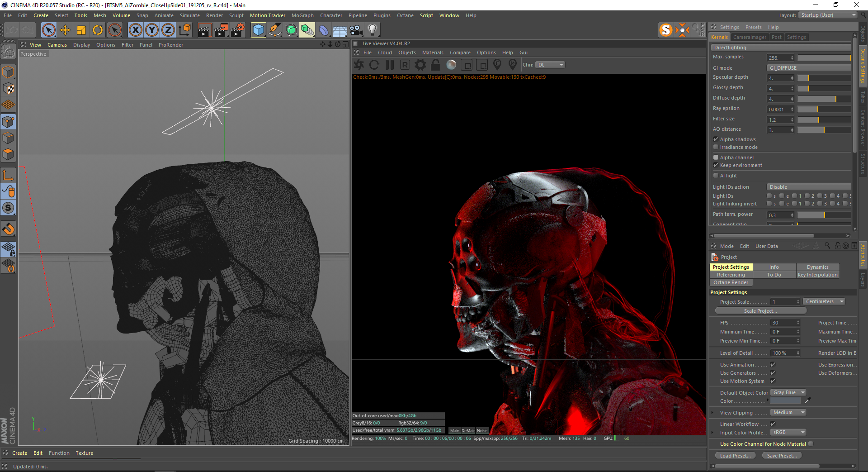Open the Centimeters unit dropdown

point(824,302)
